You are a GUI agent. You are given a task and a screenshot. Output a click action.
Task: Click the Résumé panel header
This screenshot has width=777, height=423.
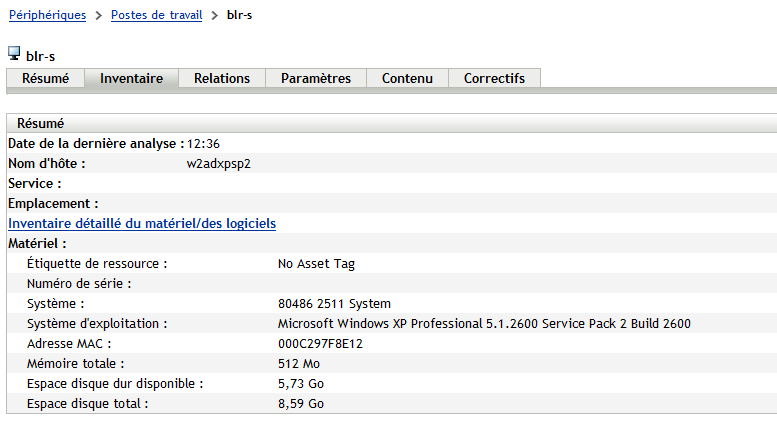(41, 123)
